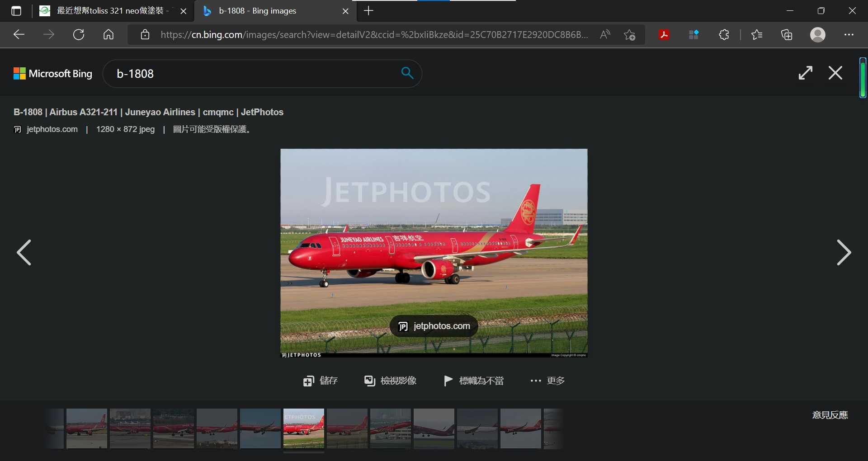The height and width of the screenshot is (461, 868).
Task: Show the previous image result
Action: pos(24,252)
